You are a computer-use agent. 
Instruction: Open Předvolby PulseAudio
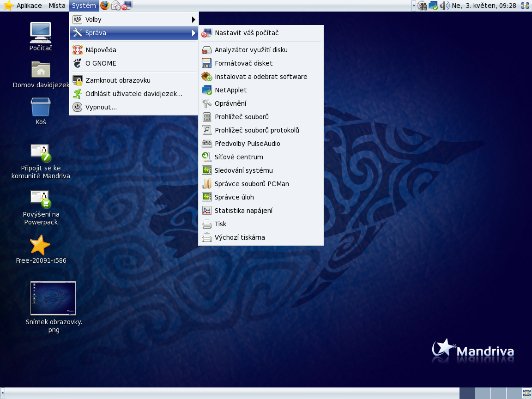(x=261, y=144)
